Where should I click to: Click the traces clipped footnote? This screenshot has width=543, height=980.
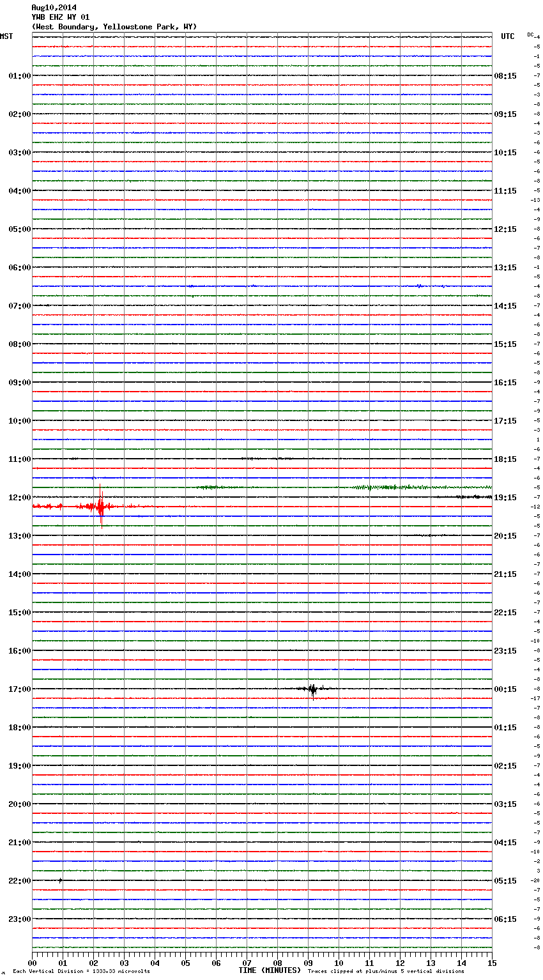point(386,971)
